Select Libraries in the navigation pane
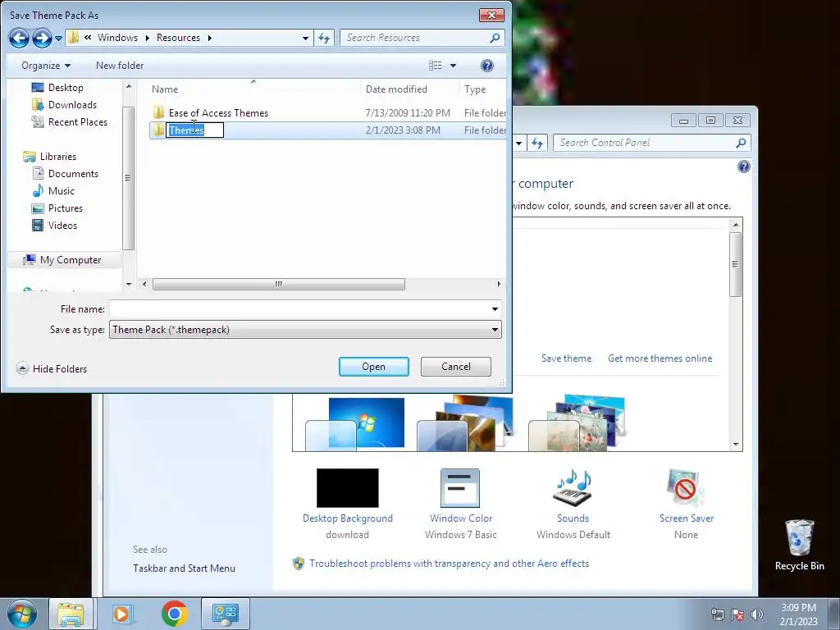The height and width of the screenshot is (630, 840). (50, 157)
